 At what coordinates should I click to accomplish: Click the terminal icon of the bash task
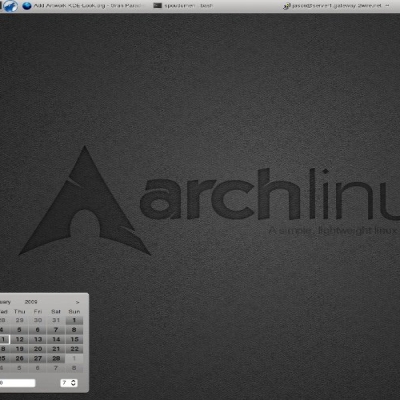tap(157, 5)
